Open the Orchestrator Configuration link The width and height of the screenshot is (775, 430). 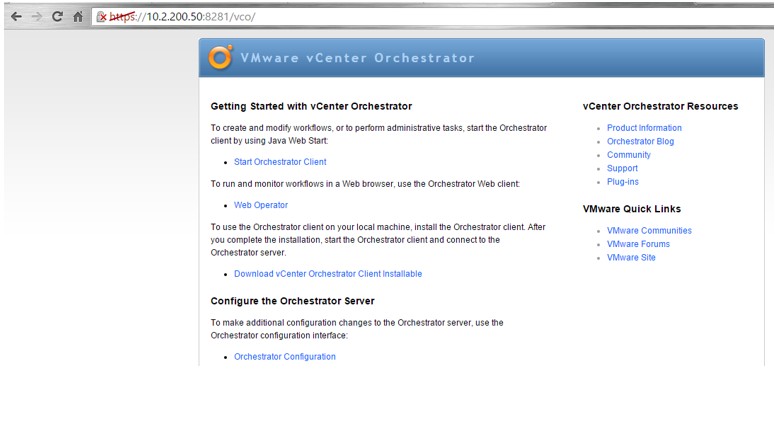(x=285, y=357)
